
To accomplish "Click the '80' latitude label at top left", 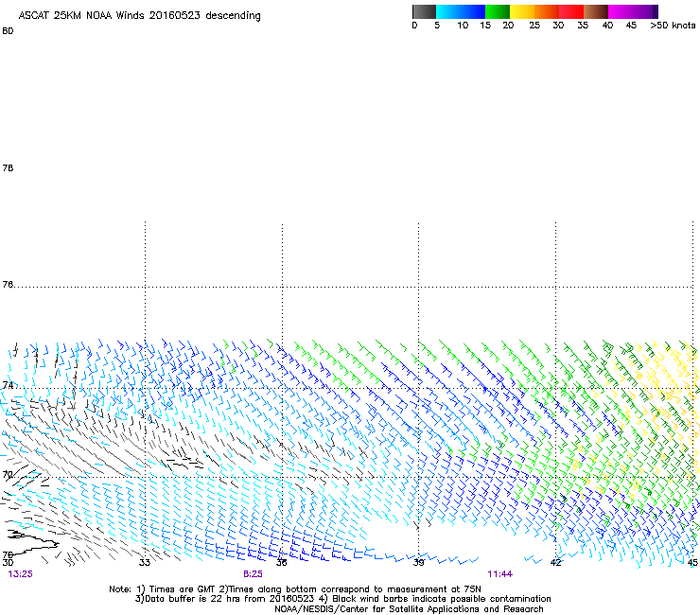I will [x=8, y=31].
